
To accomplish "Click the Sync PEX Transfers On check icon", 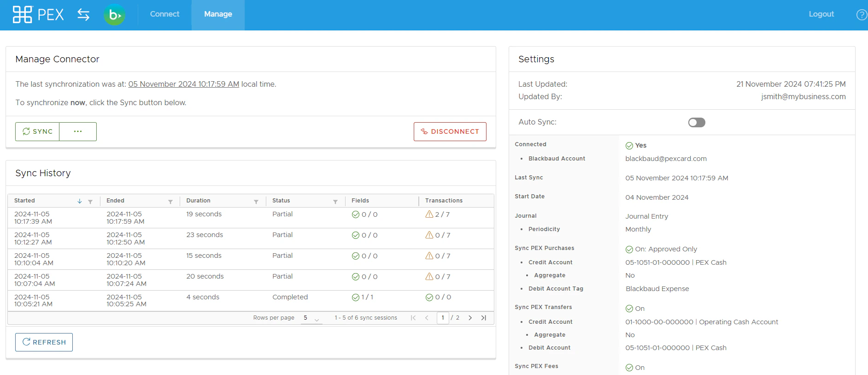I will 629,309.
